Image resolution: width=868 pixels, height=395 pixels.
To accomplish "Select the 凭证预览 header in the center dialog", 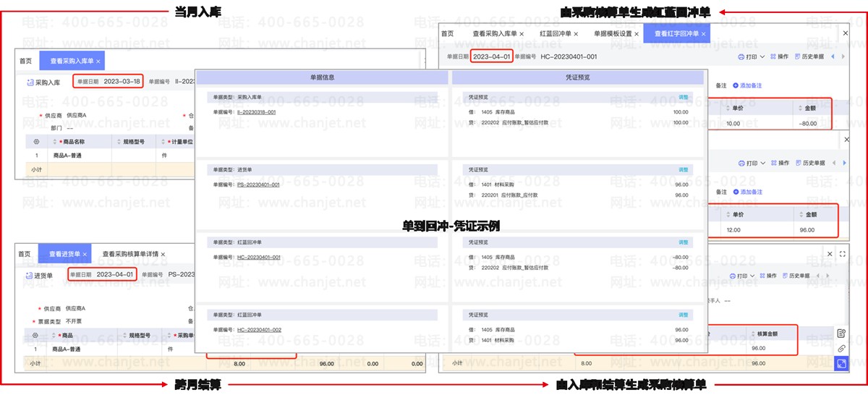I will coord(577,77).
